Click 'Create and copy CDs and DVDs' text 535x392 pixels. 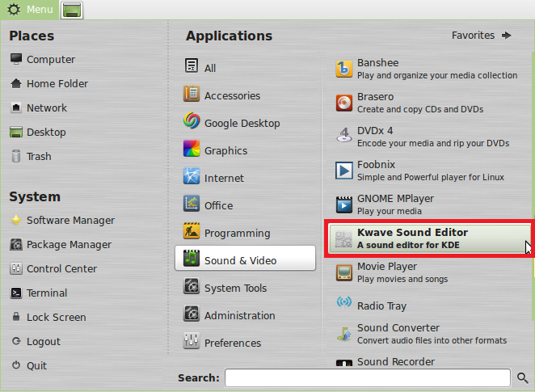pos(420,109)
